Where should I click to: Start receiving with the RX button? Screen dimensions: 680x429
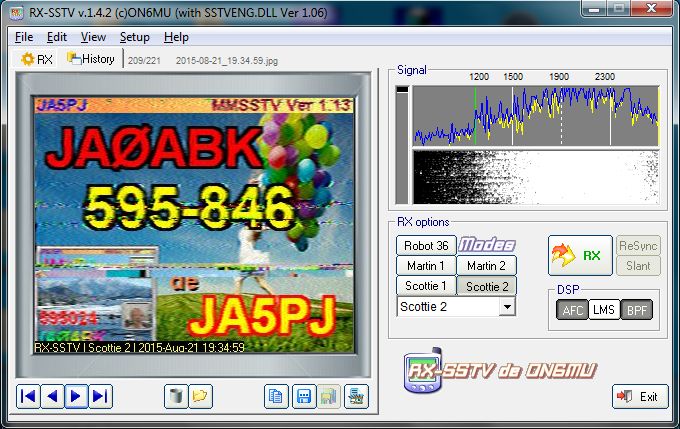(x=580, y=255)
